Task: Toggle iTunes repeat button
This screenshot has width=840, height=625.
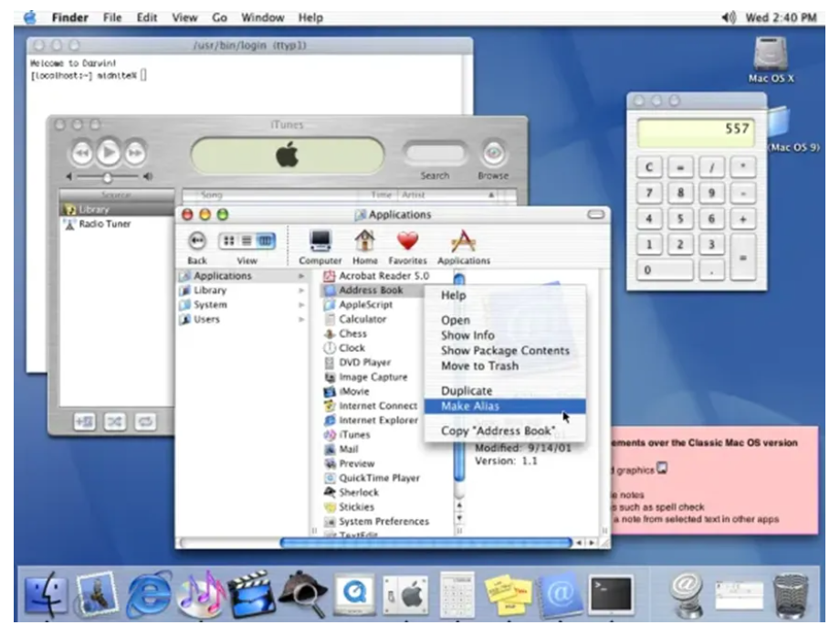Action: (x=145, y=422)
